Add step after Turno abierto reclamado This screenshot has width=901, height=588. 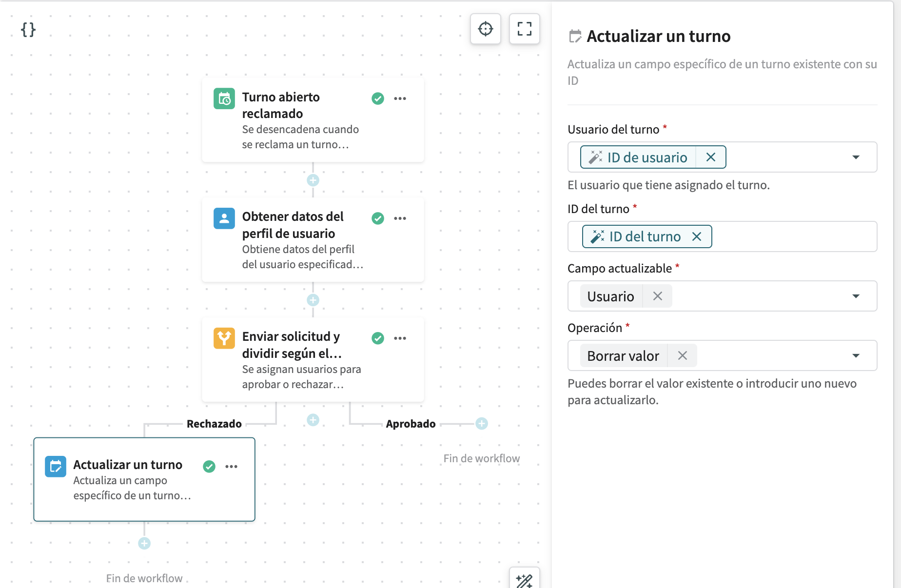313,180
